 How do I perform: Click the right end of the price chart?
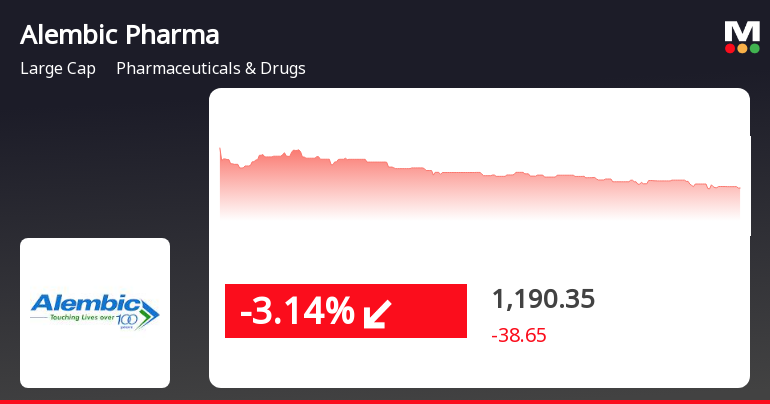click(x=738, y=188)
